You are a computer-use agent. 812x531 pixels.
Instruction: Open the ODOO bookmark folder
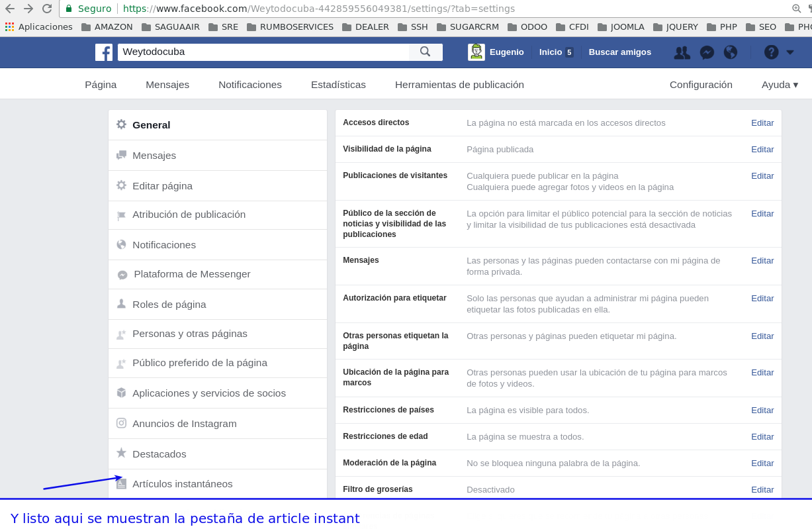(x=527, y=27)
